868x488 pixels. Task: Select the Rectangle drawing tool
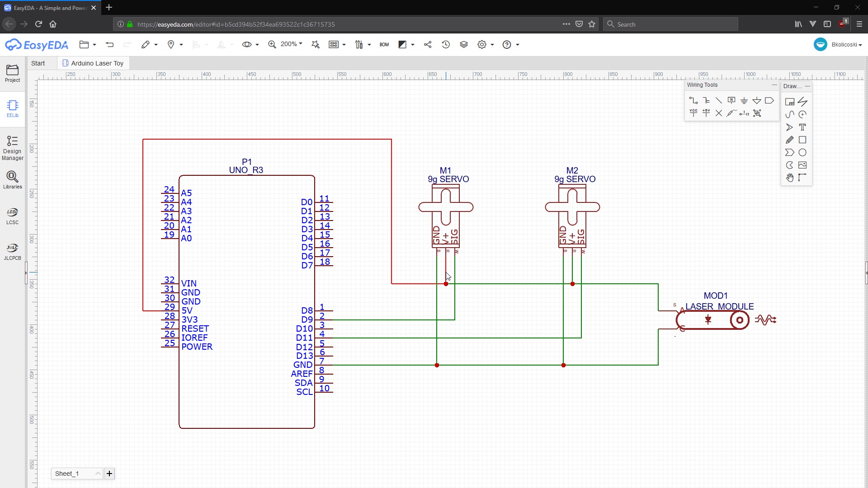pyautogui.click(x=802, y=140)
